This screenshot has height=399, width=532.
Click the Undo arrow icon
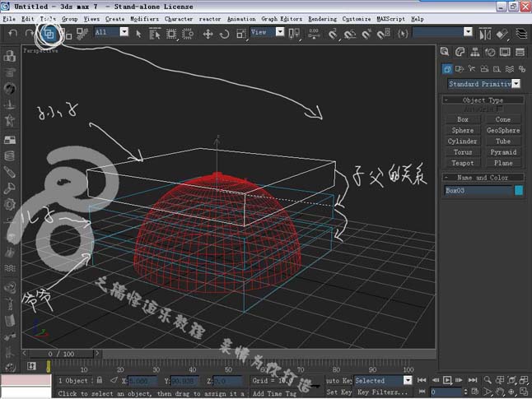(x=12, y=33)
